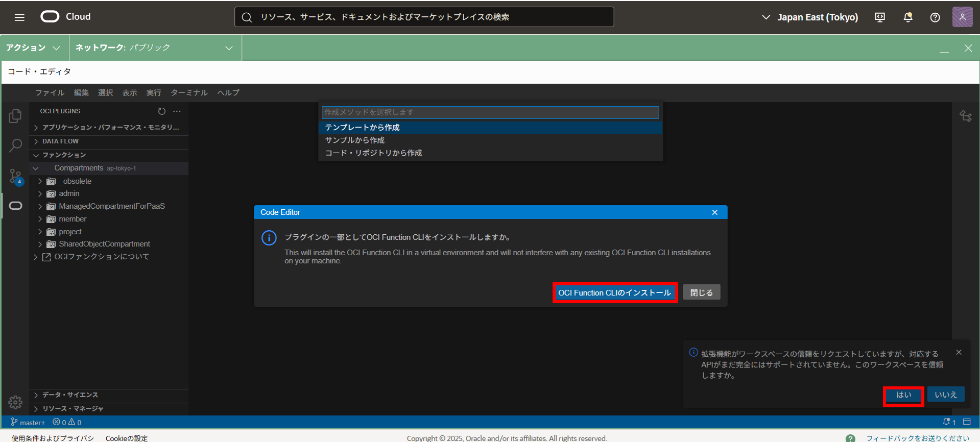
Task: Open the user profile avatar
Action: point(963,17)
